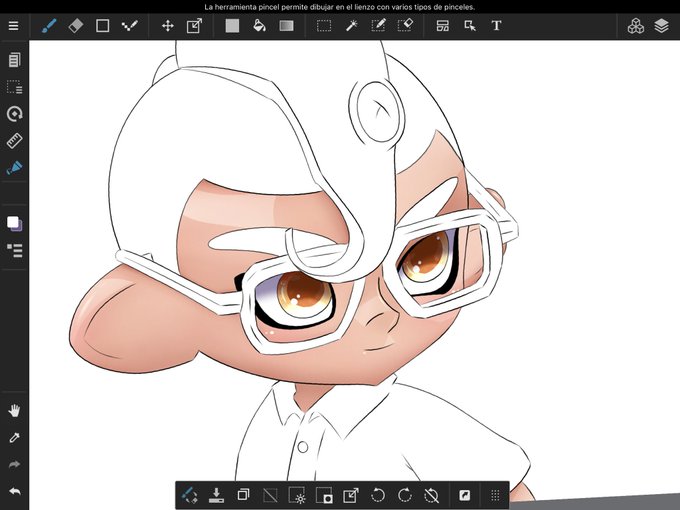
Task: Select the Eraser tool
Action: 76,26
